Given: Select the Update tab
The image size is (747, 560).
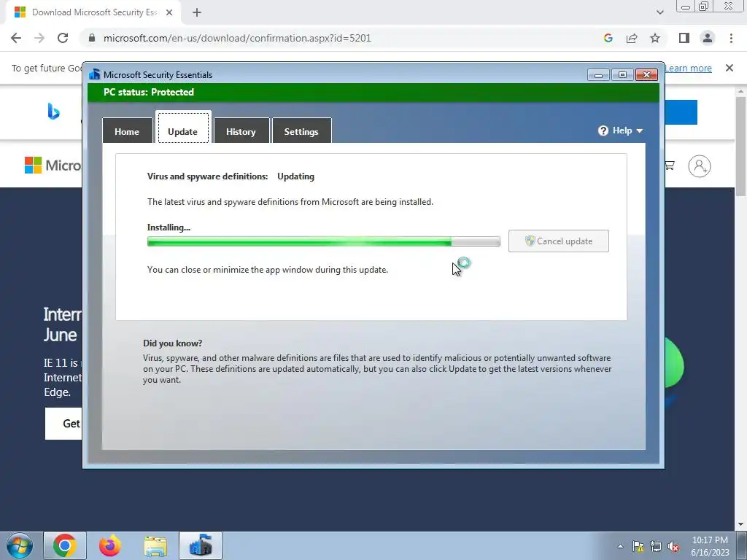Looking at the screenshot, I should (183, 131).
